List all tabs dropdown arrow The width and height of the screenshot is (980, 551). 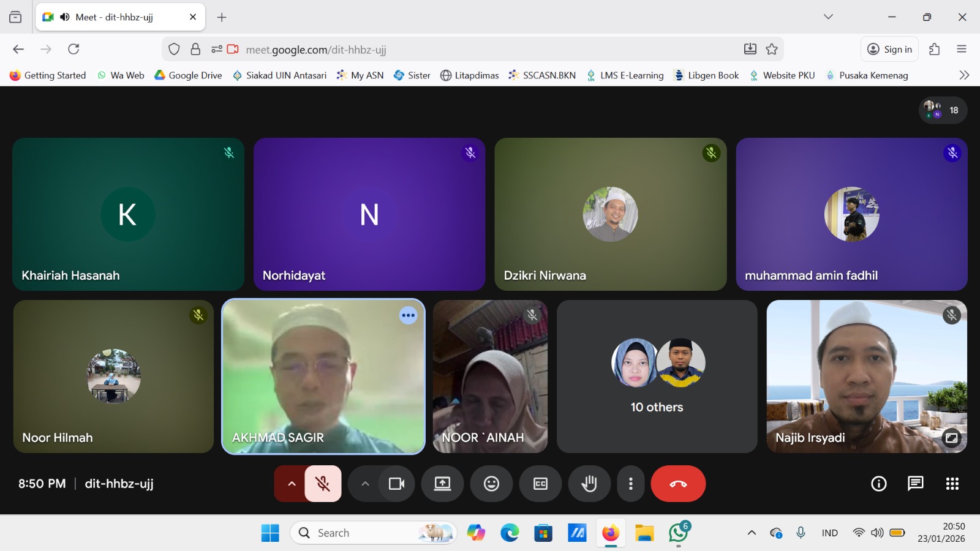(x=828, y=17)
